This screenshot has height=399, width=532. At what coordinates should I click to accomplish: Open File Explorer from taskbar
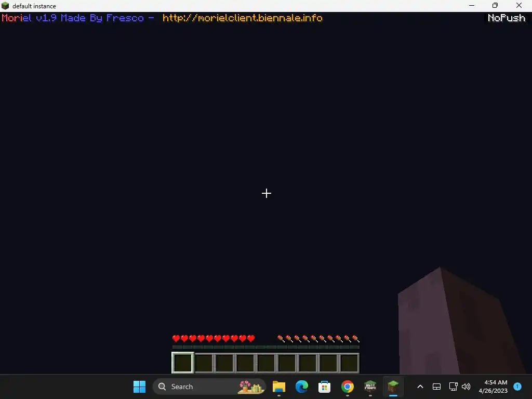click(279, 387)
